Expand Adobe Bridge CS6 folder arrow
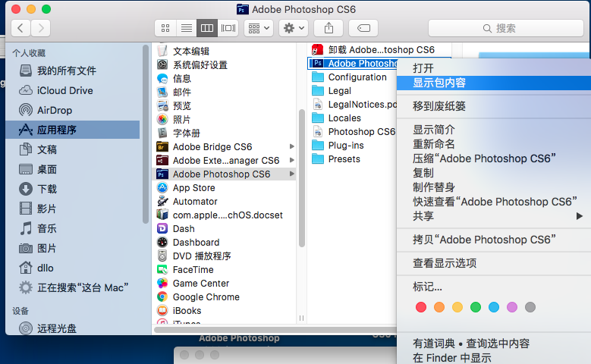 [292, 146]
